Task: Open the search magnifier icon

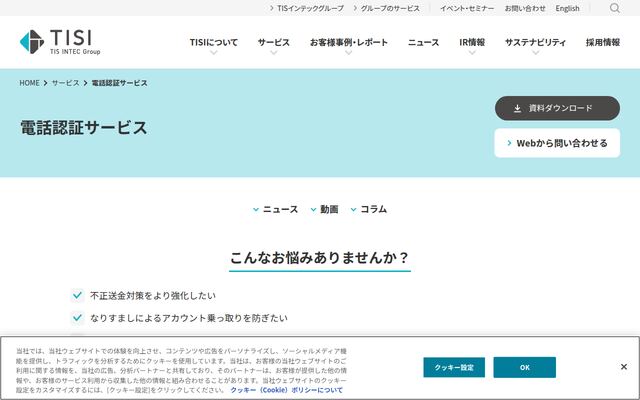Action: click(x=615, y=8)
